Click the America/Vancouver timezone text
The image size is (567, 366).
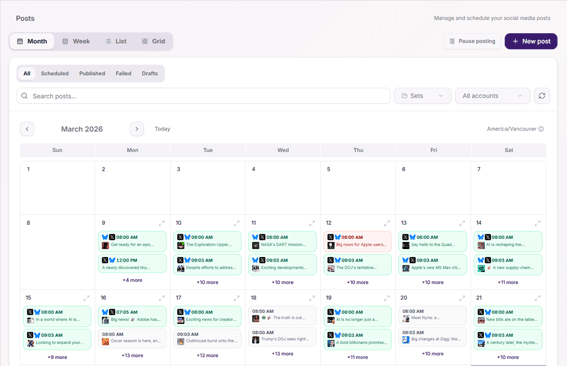pos(511,129)
